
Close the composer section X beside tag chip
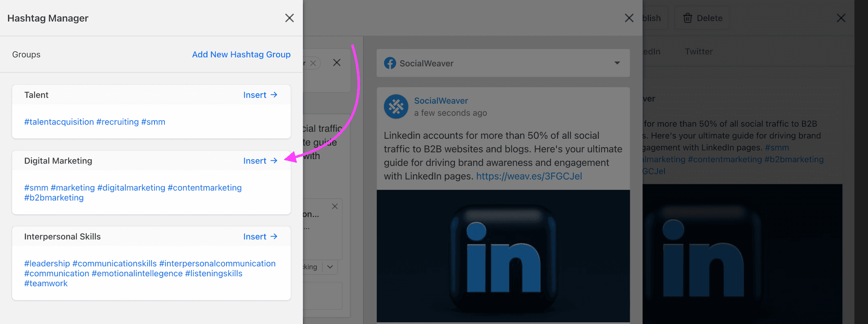(337, 62)
